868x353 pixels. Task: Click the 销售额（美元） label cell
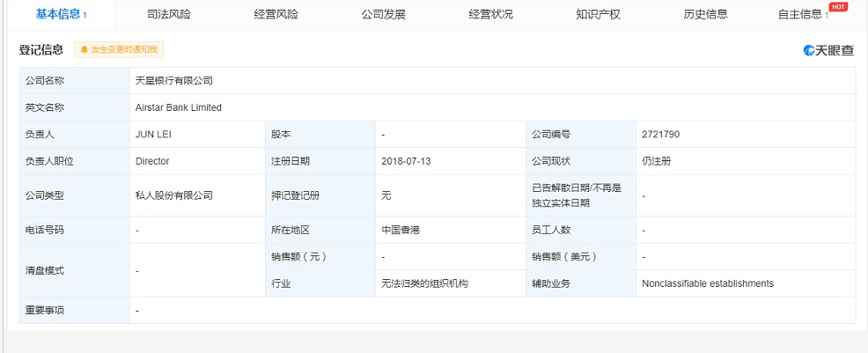581,257
